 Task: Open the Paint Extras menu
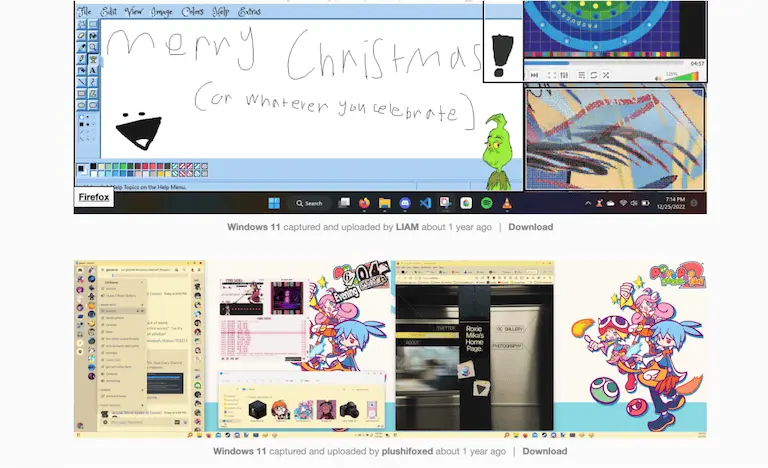[x=249, y=11]
